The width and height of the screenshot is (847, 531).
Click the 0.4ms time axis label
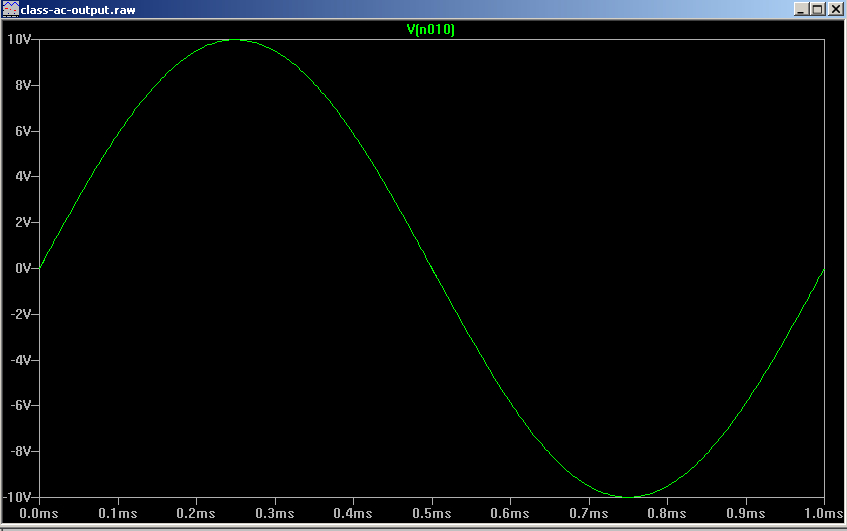353,513
